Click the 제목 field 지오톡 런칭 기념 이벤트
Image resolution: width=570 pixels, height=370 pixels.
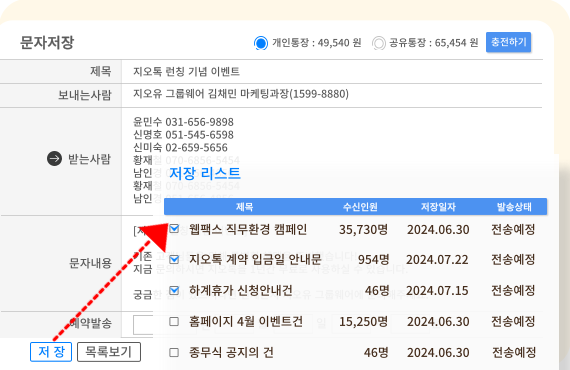click(186, 71)
